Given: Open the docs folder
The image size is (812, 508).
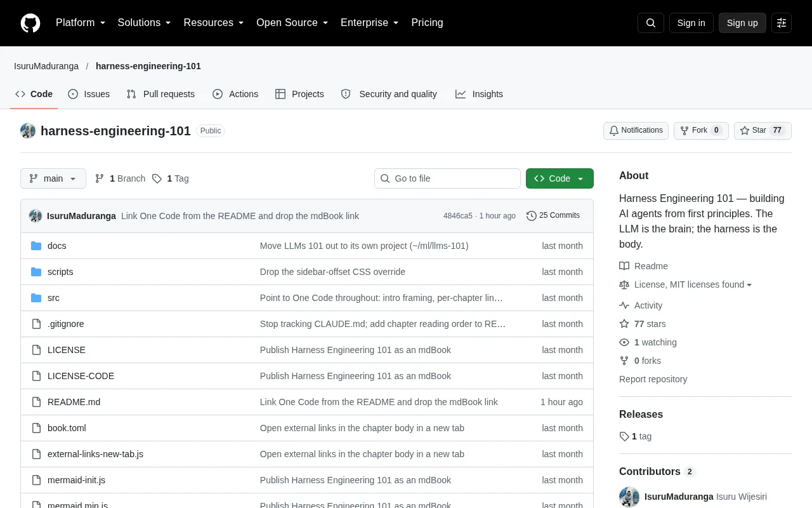Looking at the screenshot, I should click(x=57, y=246).
